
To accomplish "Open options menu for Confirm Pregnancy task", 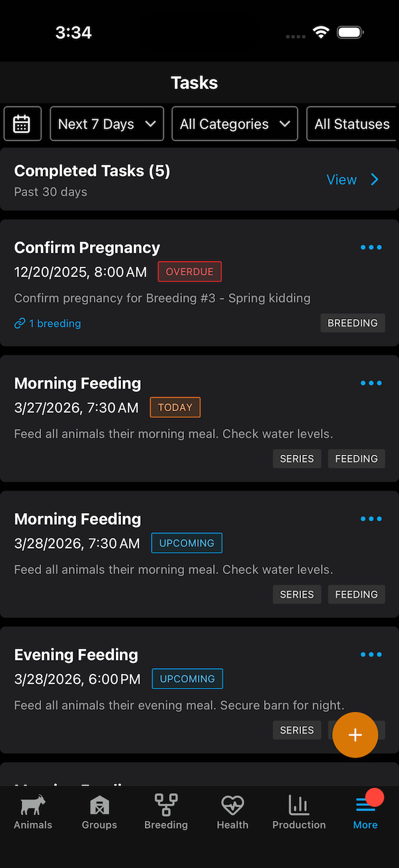I will (x=371, y=247).
